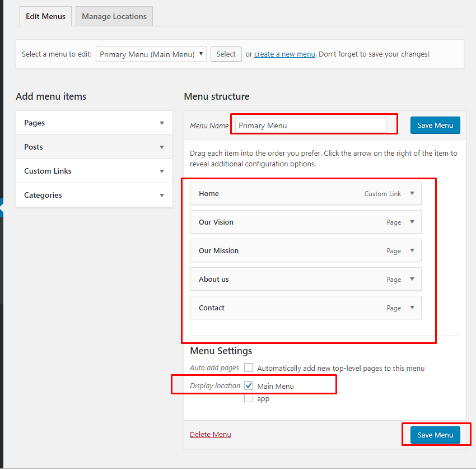Viewport: 476px width, 470px height.
Task: Open the Our Mission item configuration arrow
Action: coord(414,250)
